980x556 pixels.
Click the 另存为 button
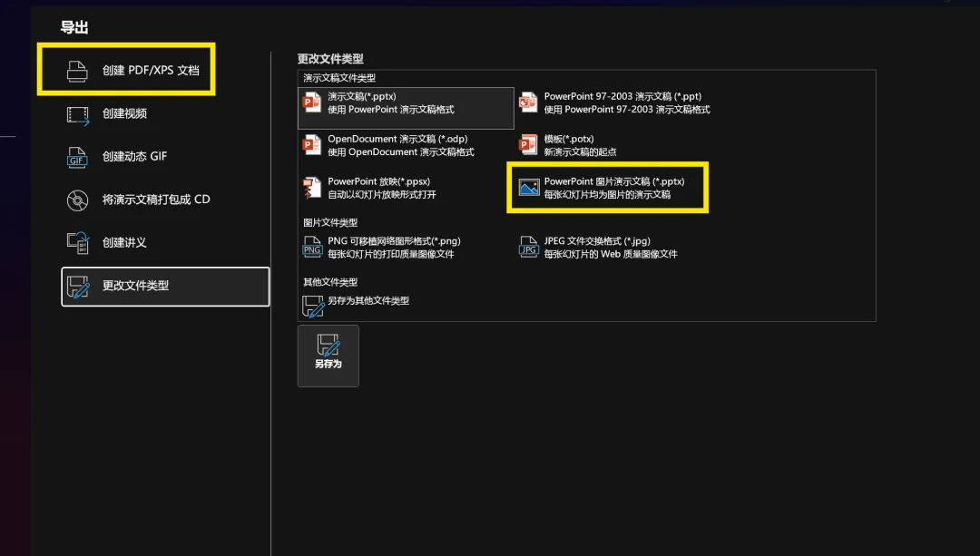pos(328,356)
